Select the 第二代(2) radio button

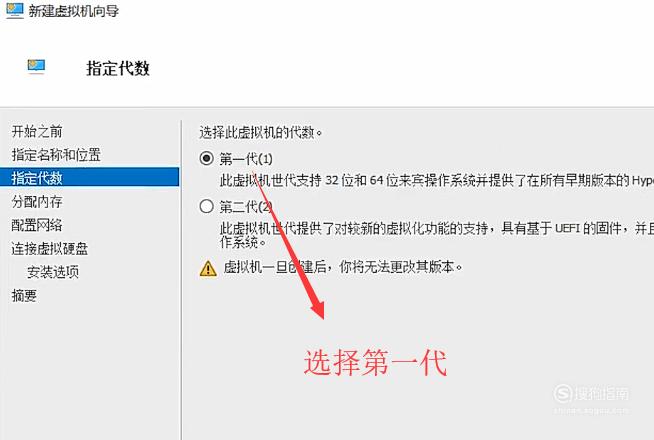pos(206,206)
